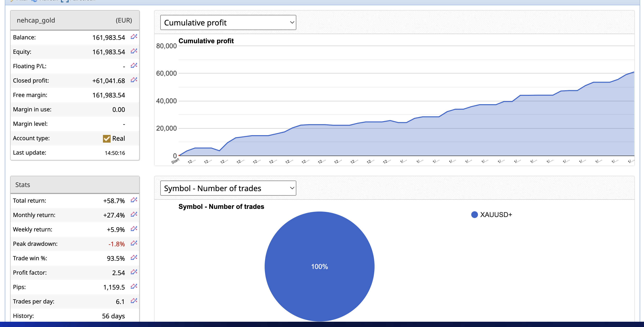644x327 pixels.
Task: Open the Cumulative profit chart dropdown
Action: tap(228, 23)
